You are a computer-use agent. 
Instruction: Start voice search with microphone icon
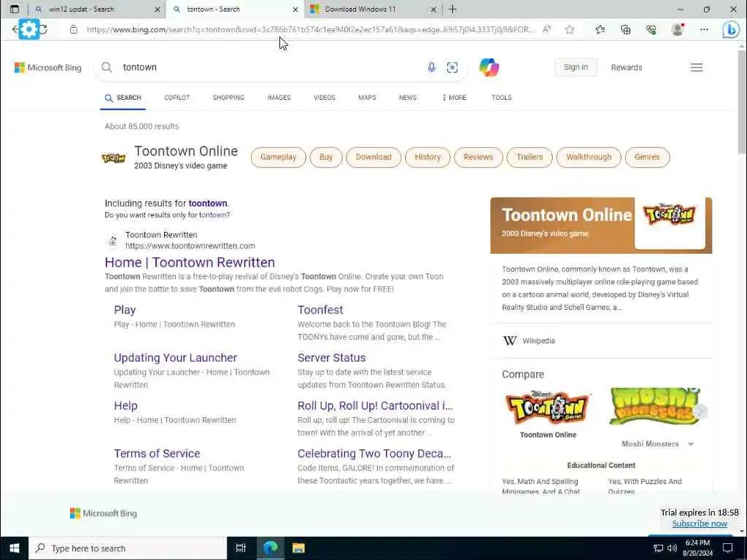[x=431, y=67]
